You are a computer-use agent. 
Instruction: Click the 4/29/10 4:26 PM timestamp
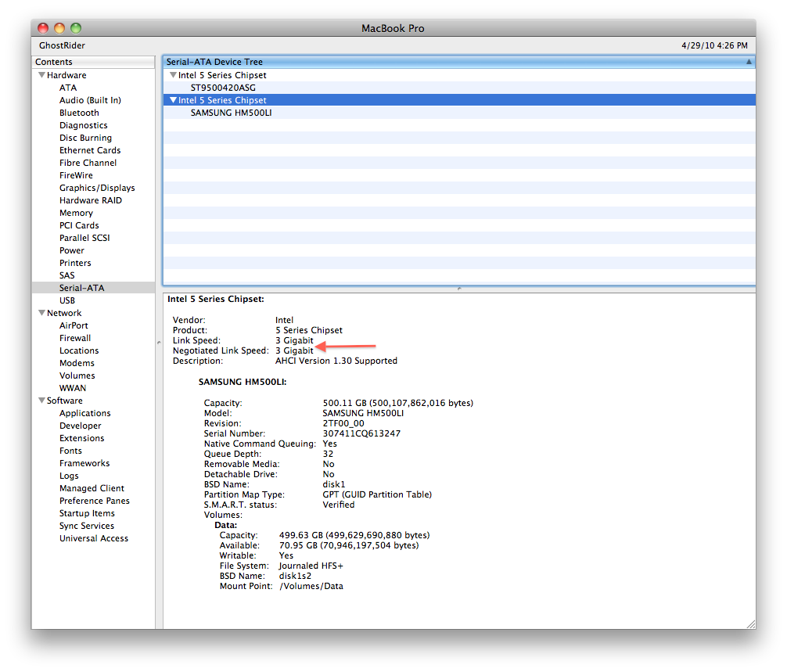(x=714, y=45)
